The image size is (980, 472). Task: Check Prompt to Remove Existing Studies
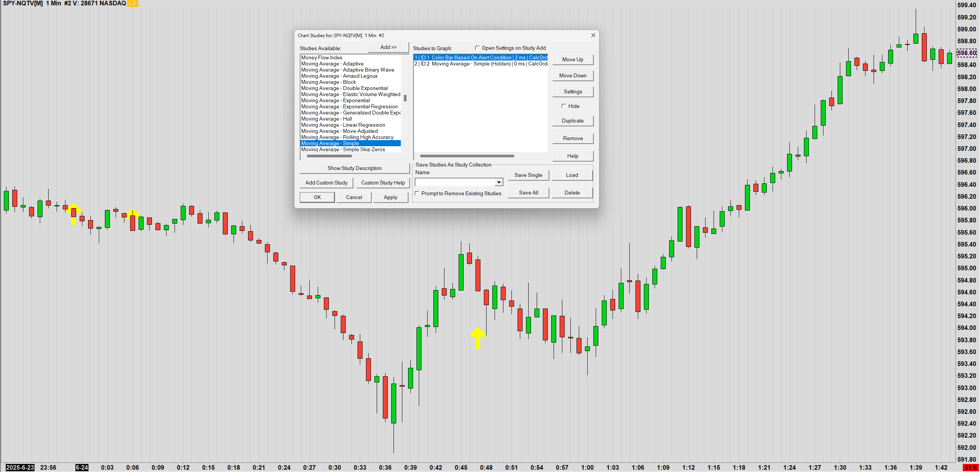tap(417, 193)
